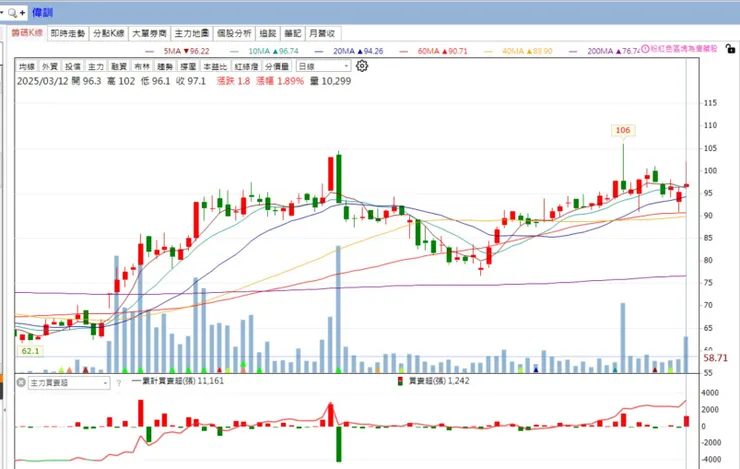Select the first K線 tab
Image resolution: width=740 pixels, height=469 pixels.
(27, 33)
